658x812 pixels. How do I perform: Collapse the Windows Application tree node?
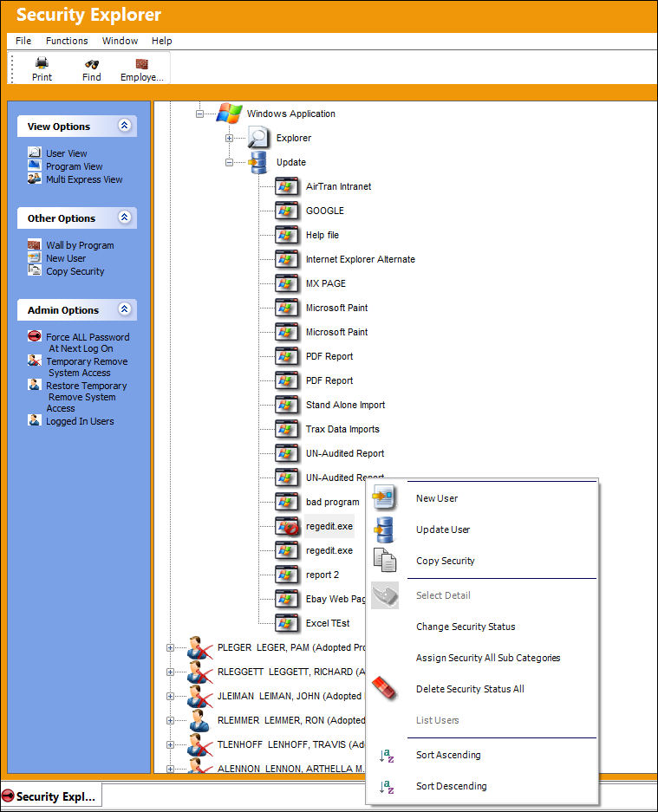point(199,114)
